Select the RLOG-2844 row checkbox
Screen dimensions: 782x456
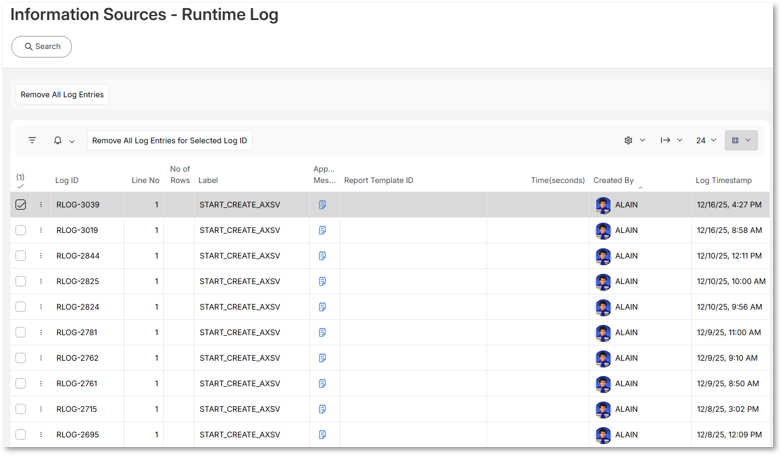pyautogui.click(x=20, y=255)
